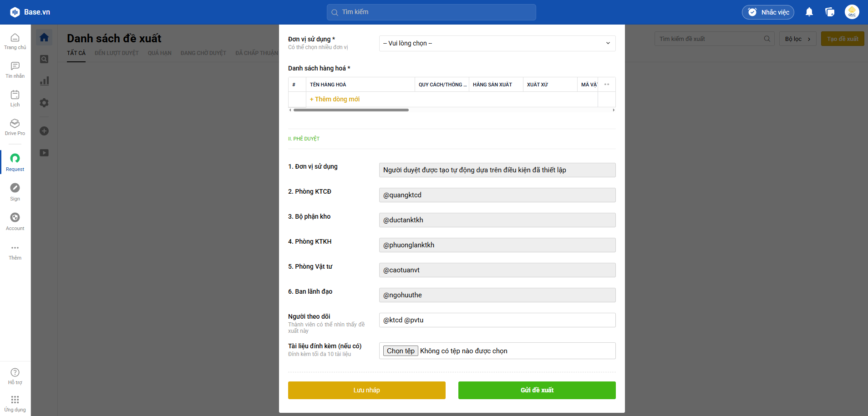Expand the Bộ lọc filter menu

(797, 39)
